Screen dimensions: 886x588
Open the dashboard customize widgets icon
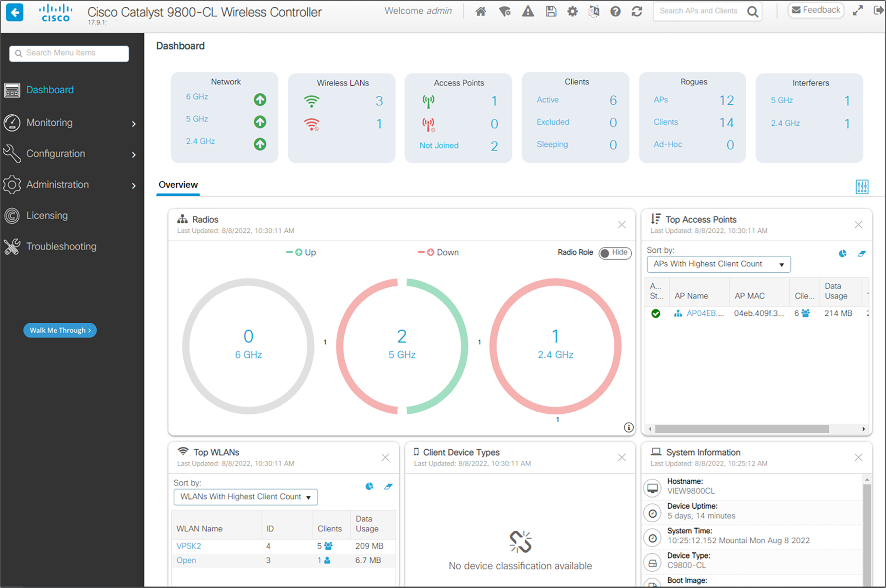(x=862, y=186)
